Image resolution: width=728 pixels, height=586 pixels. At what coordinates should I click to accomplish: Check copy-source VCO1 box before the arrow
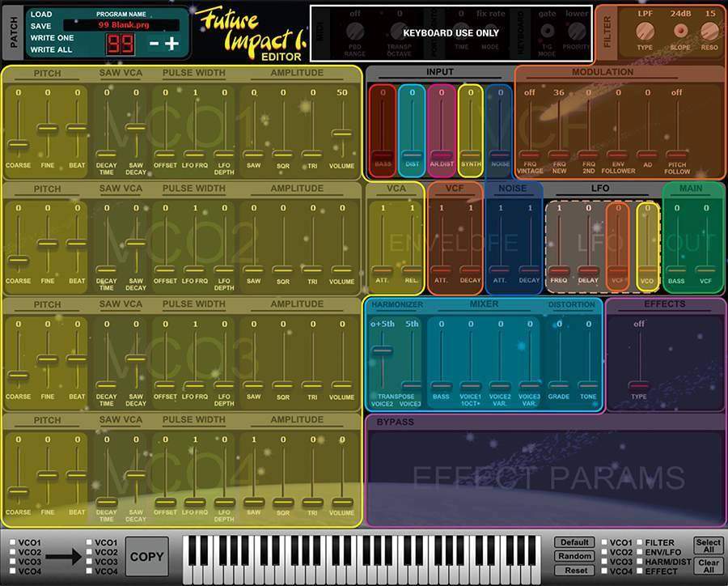click(12, 542)
